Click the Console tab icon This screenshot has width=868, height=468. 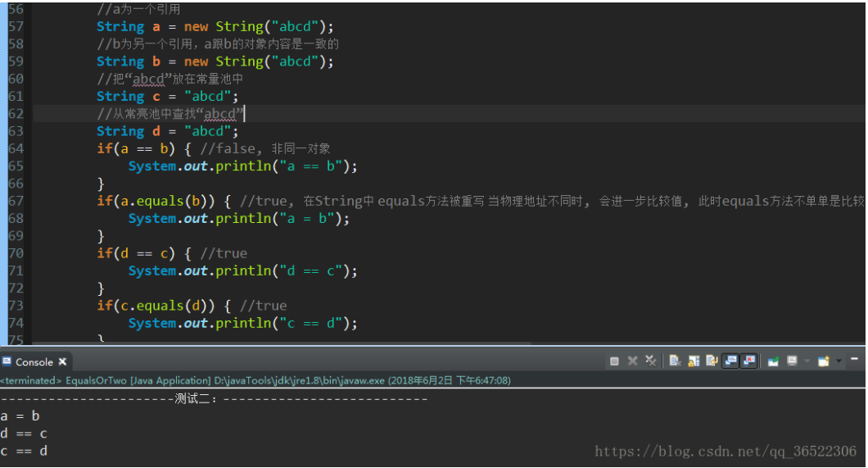tap(7, 361)
